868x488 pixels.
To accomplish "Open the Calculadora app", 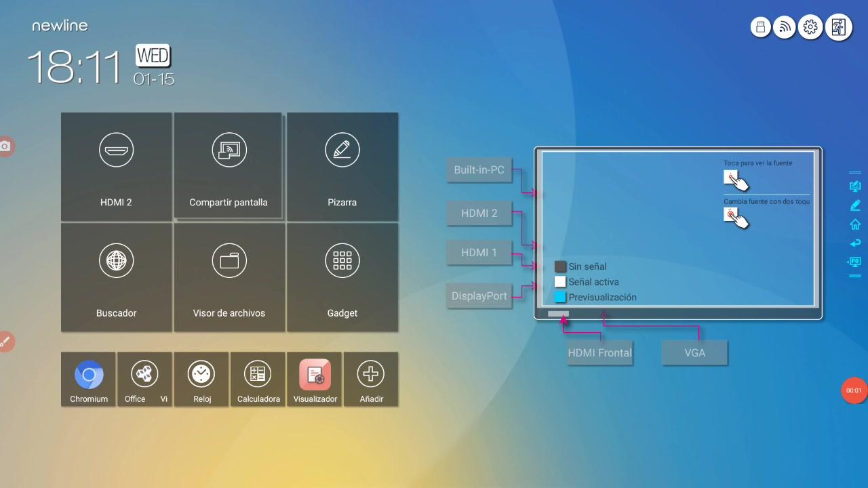I will coord(258,379).
